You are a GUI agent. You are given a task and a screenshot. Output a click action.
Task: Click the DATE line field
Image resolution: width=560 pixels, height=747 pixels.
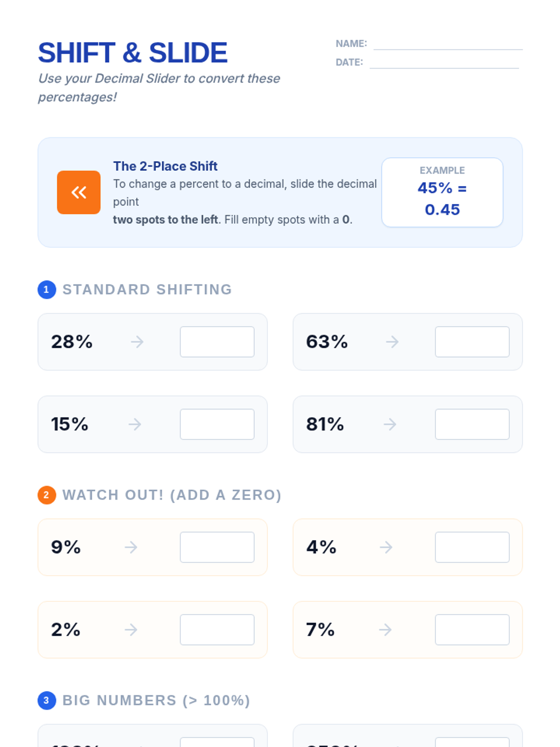(x=444, y=63)
